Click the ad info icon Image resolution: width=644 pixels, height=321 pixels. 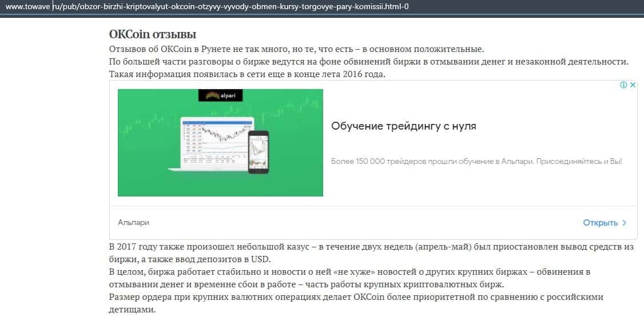click(623, 85)
